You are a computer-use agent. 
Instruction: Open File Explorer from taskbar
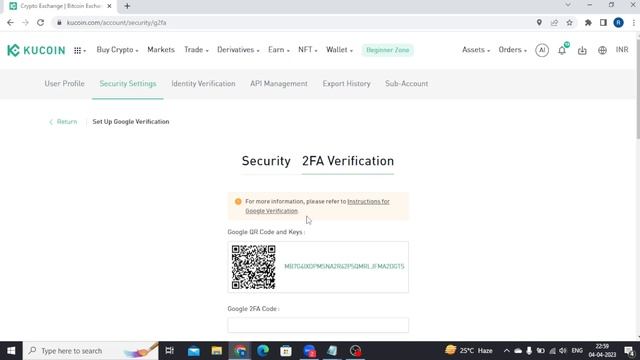pos(216,351)
